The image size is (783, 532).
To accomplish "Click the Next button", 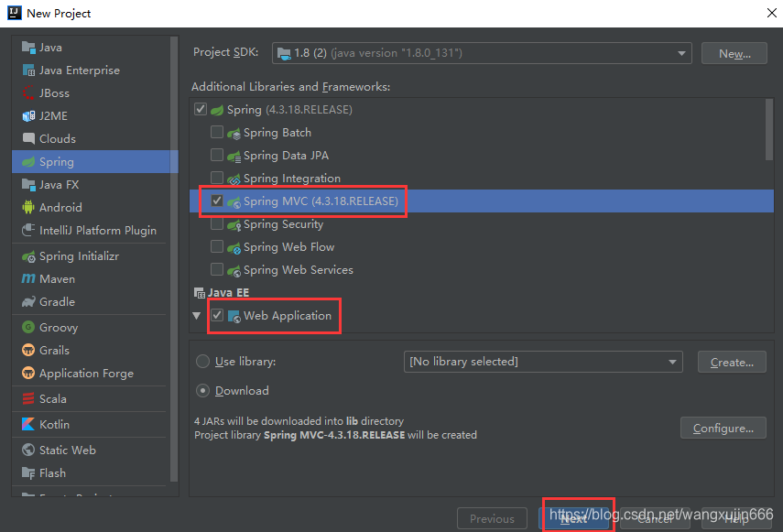I will click(574, 518).
